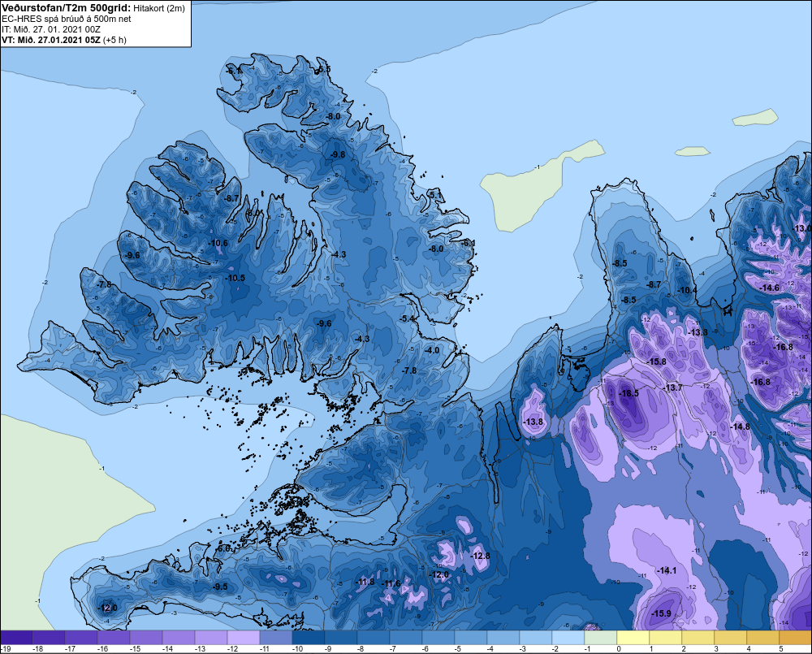The image size is (812, 654).
Task: Click the -12.8 temperature label
Action: [481, 556]
